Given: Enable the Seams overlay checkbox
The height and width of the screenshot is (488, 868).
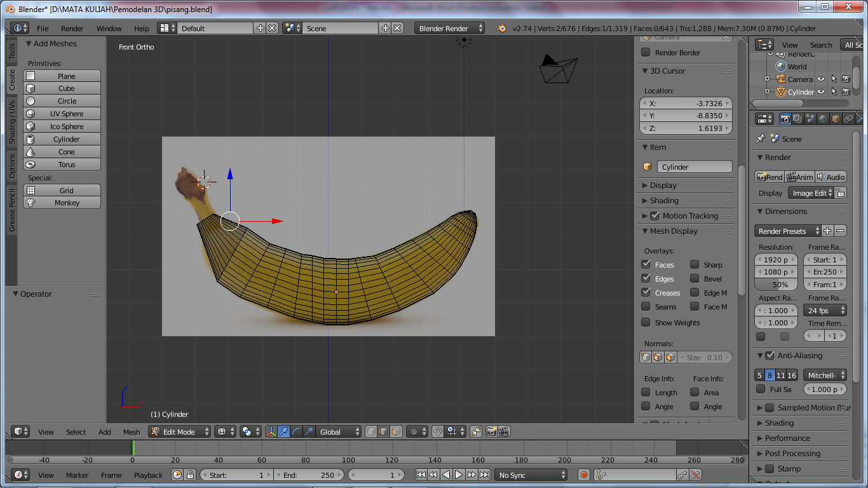Looking at the screenshot, I should click(646, 307).
